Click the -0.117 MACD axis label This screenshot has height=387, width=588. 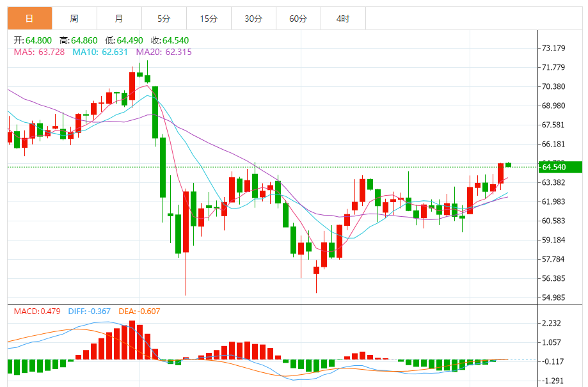pos(553,361)
